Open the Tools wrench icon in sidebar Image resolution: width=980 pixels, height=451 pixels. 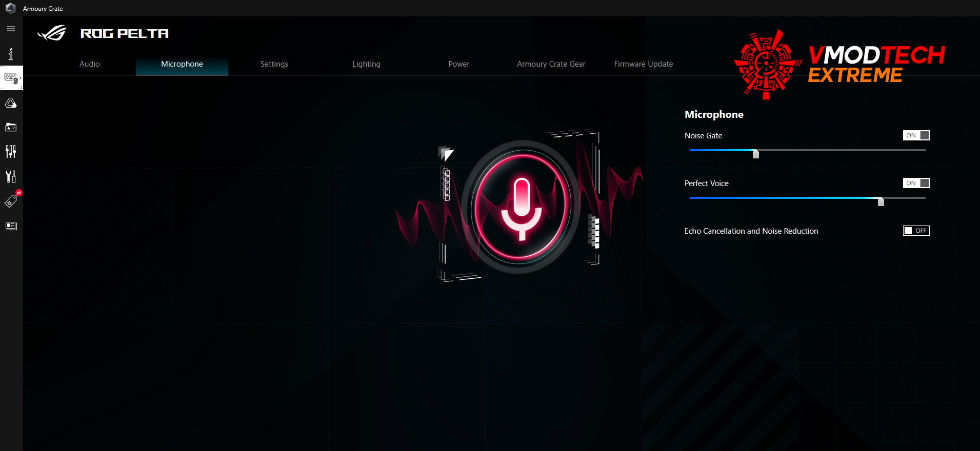(x=11, y=177)
